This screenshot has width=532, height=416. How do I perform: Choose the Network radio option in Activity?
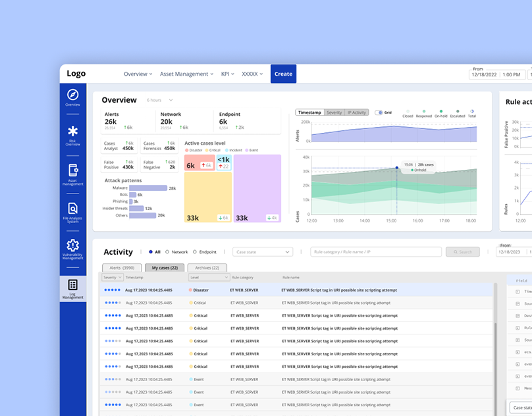pos(167,251)
